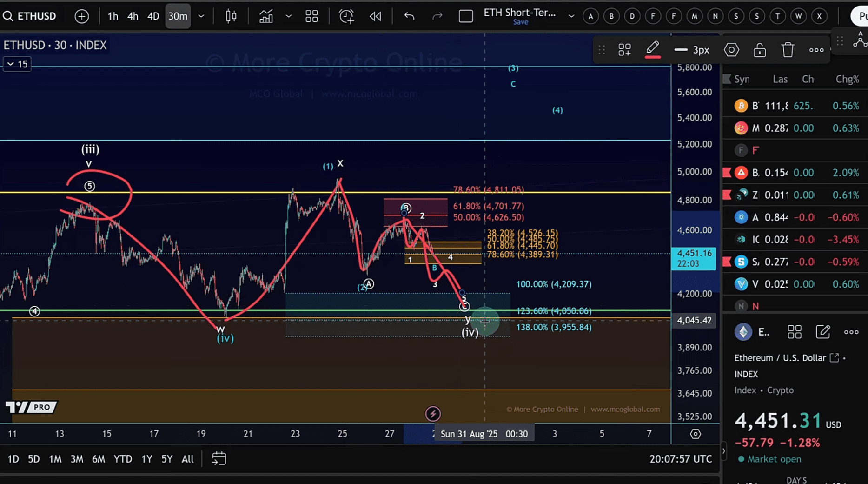Add a note with the edit icon
868x484 pixels.
(x=822, y=332)
